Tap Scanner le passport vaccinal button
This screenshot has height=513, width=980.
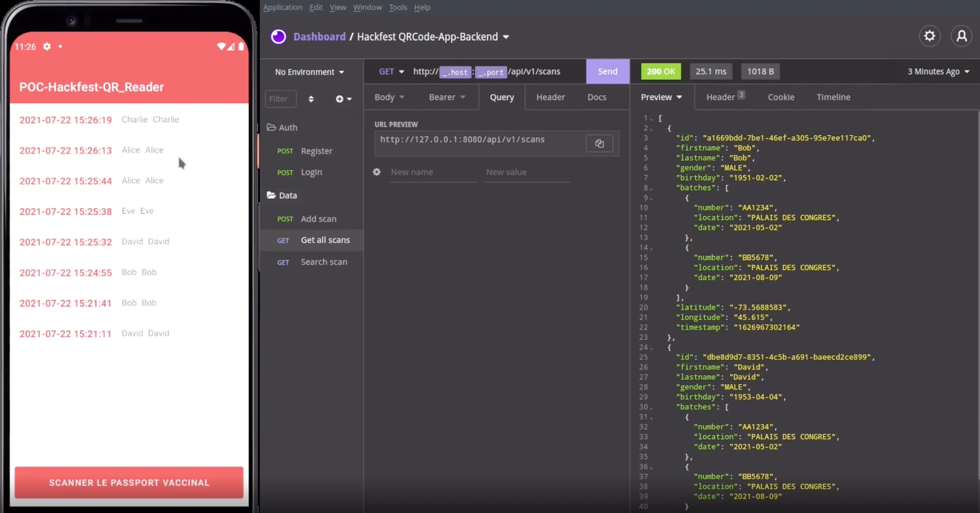[x=129, y=482]
